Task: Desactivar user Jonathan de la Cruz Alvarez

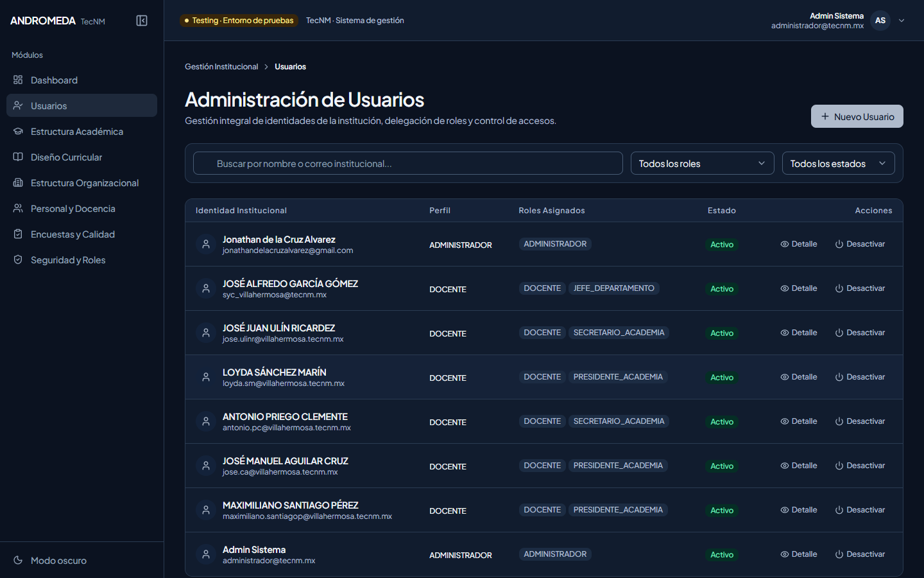Action: tap(860, 244)
